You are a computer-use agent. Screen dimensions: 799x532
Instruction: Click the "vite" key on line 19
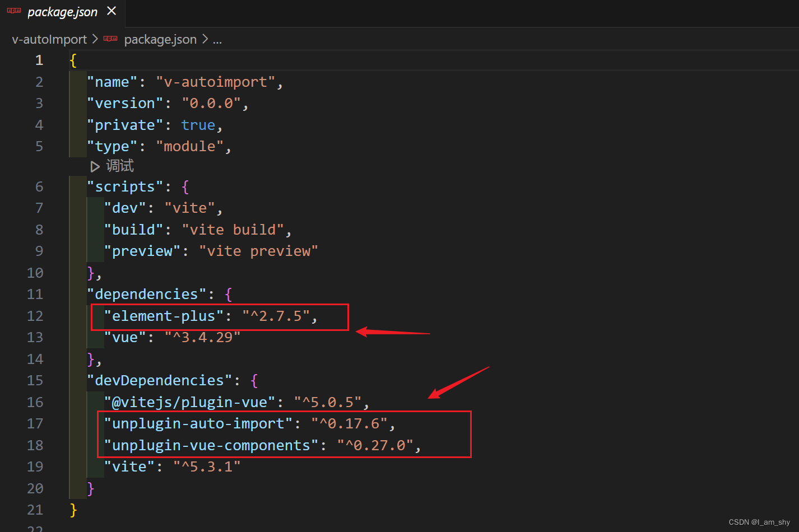129,466
